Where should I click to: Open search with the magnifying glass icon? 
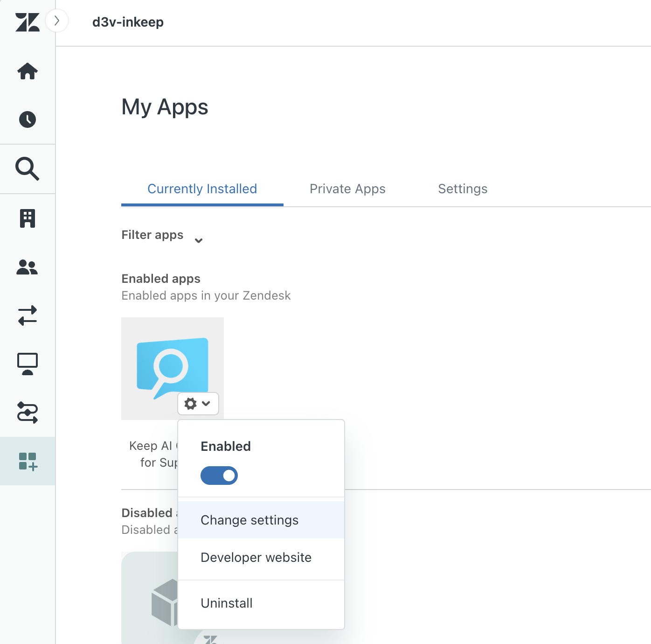pyautogui.click(x=28, y=169)
